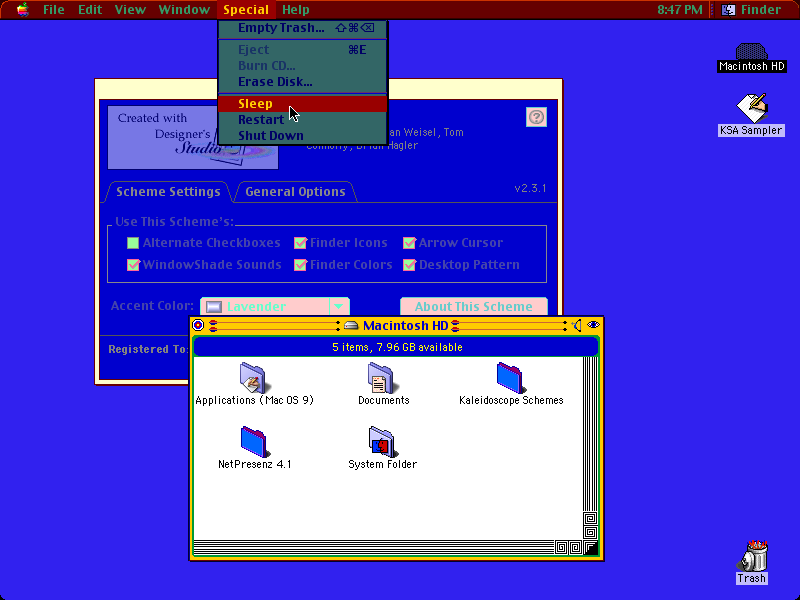Viewport: 800px width, 600px height.
Task: Toggle the Arrow Cursor checkbox
Action: coord(409,243)
